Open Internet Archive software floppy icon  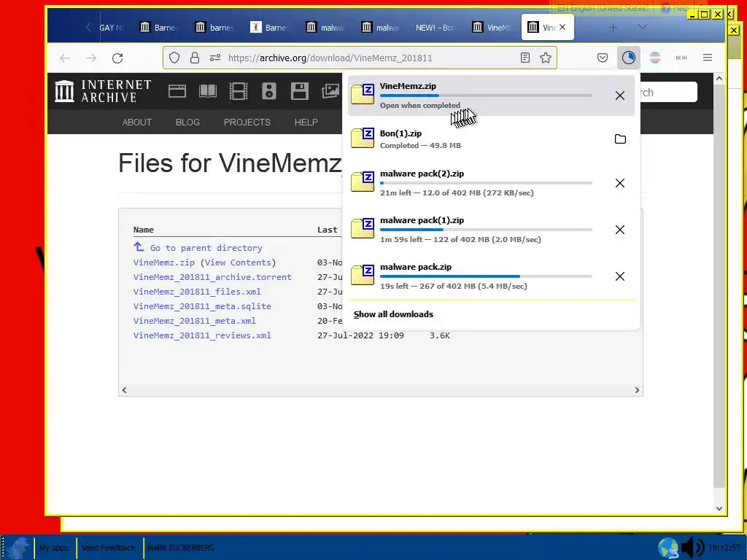click(300, 91)
